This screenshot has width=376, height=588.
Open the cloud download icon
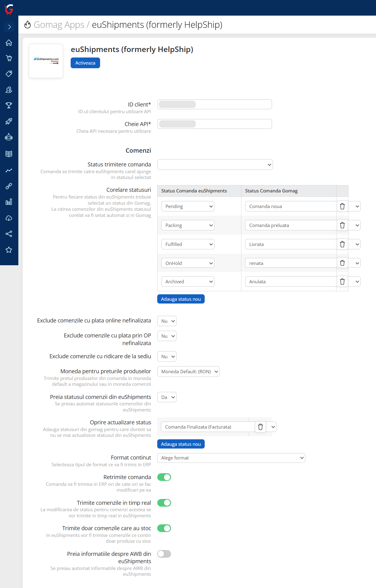pyautogui.click(x=9, y=218)
